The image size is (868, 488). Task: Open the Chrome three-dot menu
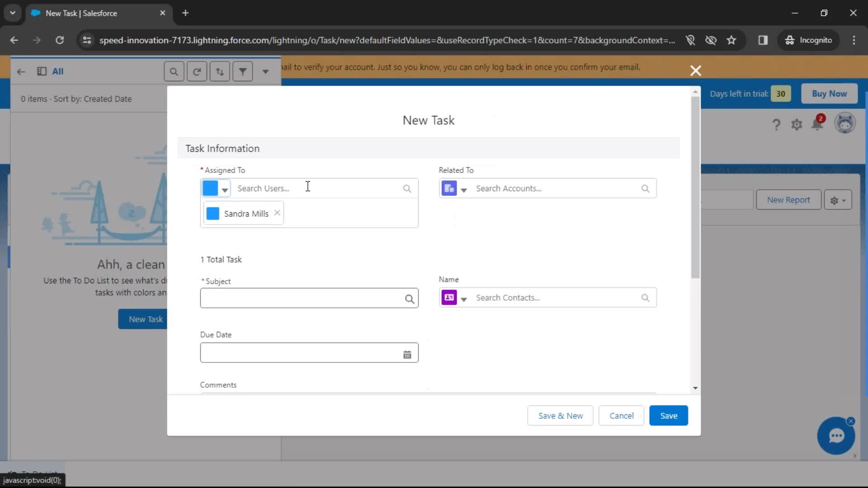click(x=854, y=40)
